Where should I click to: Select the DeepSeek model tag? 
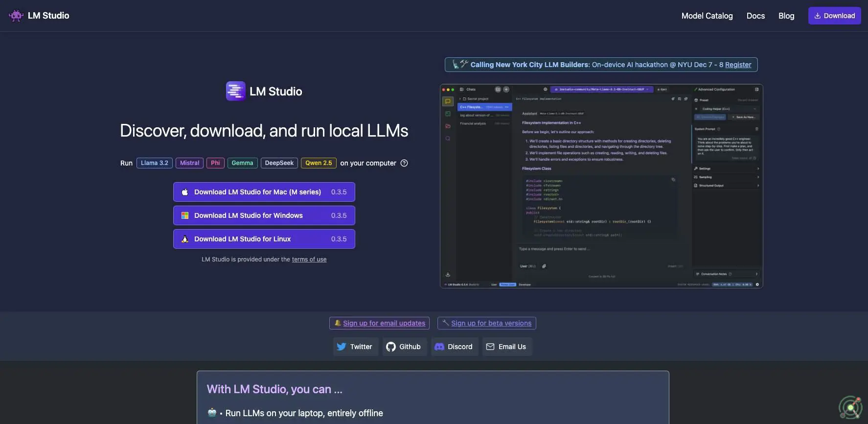[279, 163]
